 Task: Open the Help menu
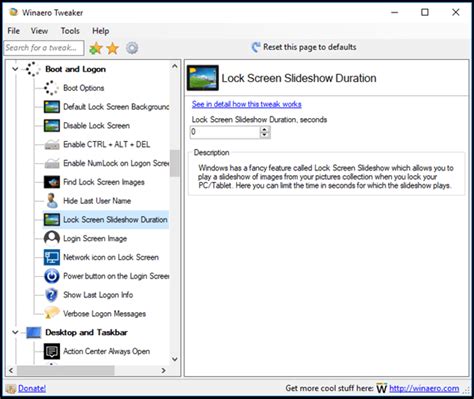[x=101, y=31]
